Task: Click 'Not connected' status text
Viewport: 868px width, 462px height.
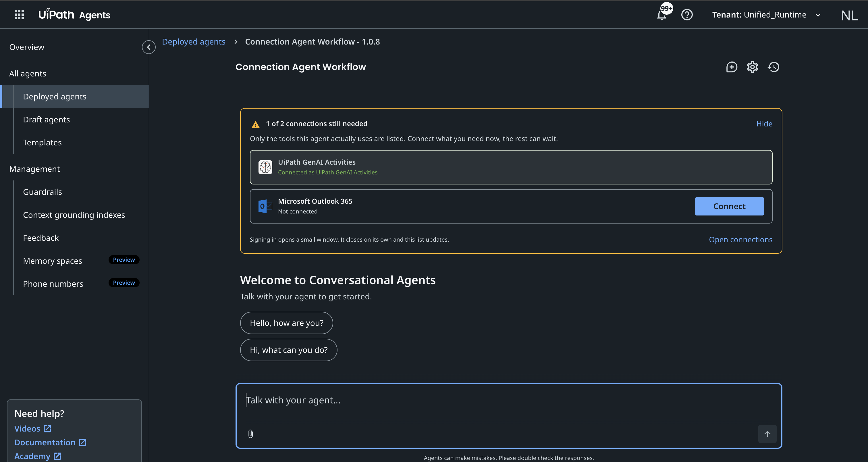Action: click(298, 211)
